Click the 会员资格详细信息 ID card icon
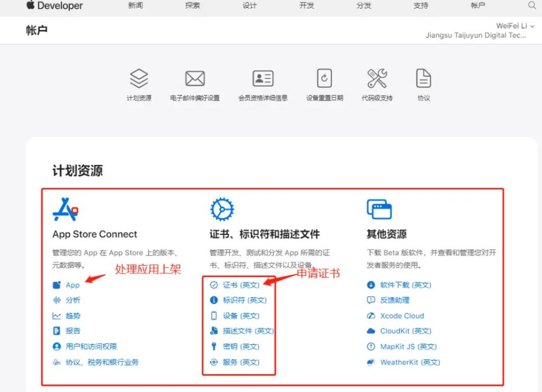The height and width of the screenshot is (392, 542). (x=263, y=79)
